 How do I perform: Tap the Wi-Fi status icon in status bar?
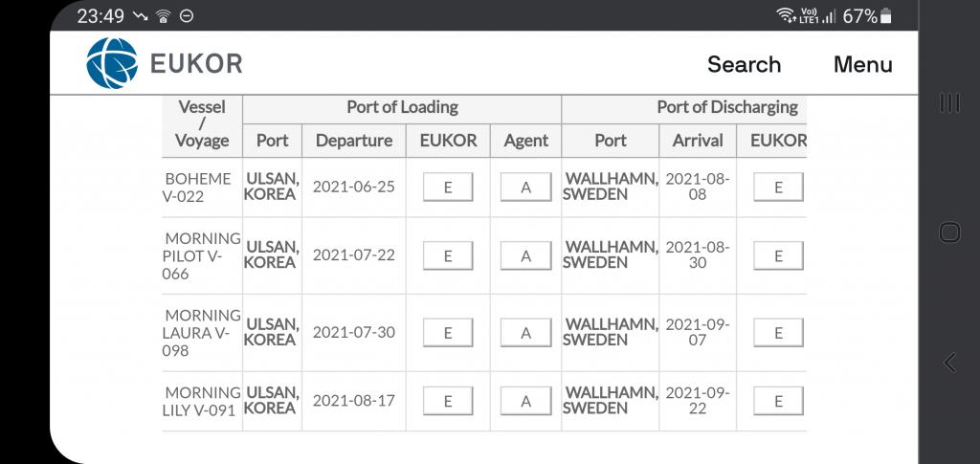pos(785,15)
